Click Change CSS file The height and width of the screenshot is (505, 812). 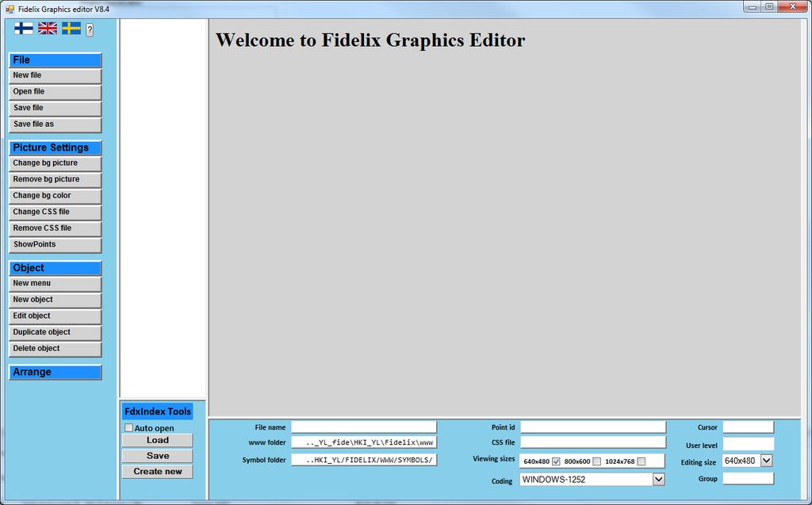click(55, 212)
